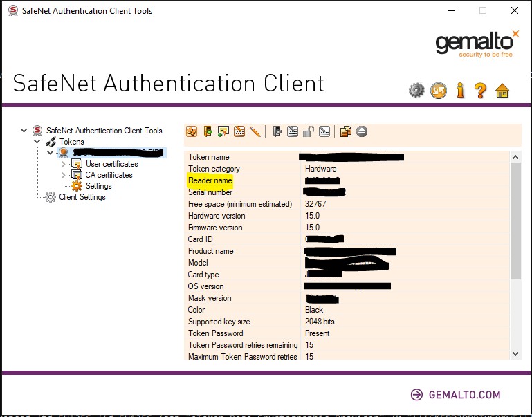Expand the CA certificates tree node

click(x=64, y=175)
